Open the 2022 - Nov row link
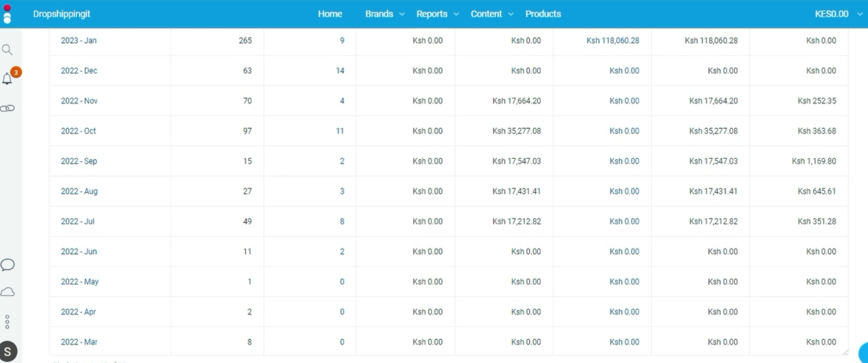The height and width of the screenshot is (363, 868). [79, 101]
